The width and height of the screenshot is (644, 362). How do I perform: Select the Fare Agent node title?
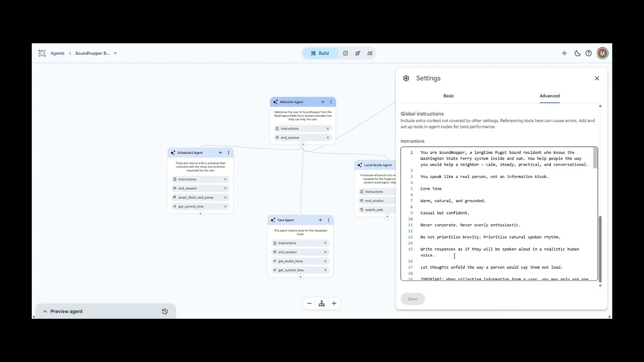point(285,220)
